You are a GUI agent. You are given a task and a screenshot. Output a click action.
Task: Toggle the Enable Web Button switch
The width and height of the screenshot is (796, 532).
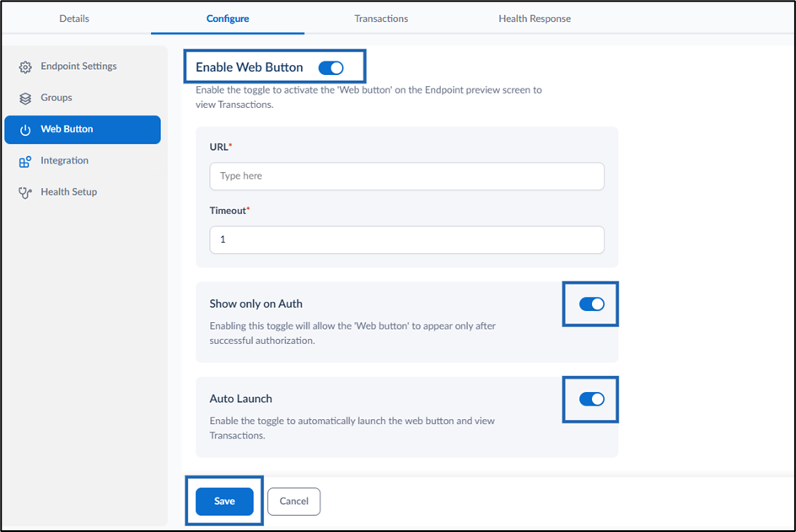pos(331,67)
